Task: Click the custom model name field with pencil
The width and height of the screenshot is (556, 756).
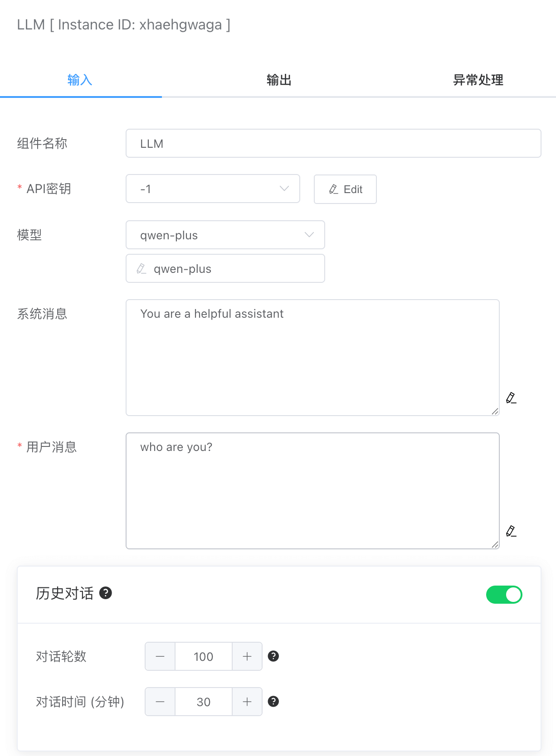Action: pyautogui.click(x=231, y=269)
